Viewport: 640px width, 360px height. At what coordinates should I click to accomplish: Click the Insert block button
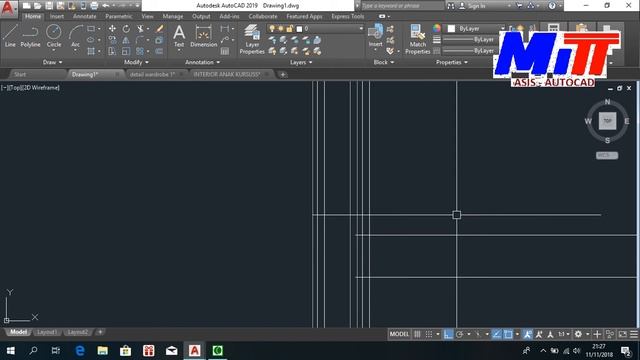pos(375,36)
